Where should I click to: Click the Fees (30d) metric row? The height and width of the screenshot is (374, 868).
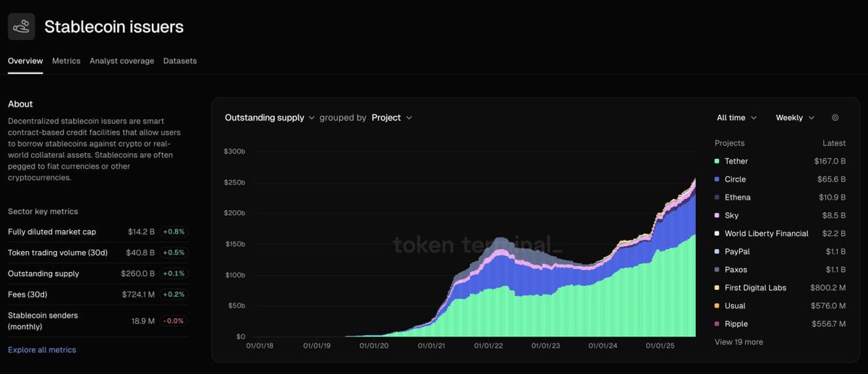98,294
